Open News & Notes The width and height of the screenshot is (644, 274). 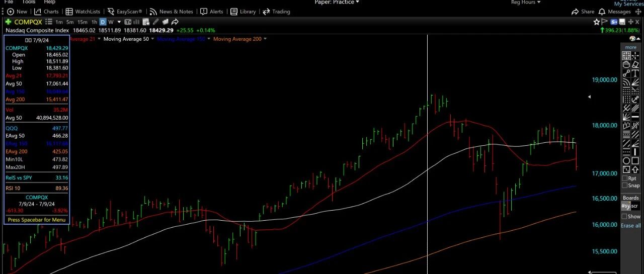[171, 12]
